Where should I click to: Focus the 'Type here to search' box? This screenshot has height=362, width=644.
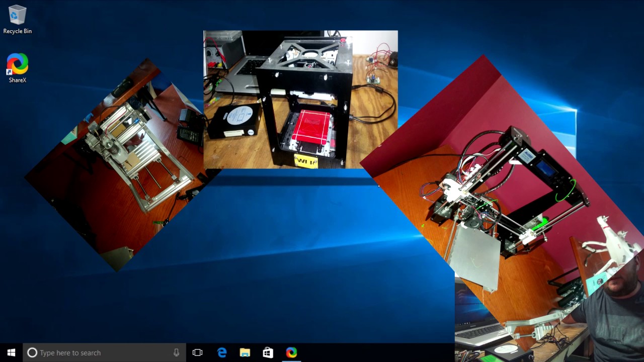[105, 352]
